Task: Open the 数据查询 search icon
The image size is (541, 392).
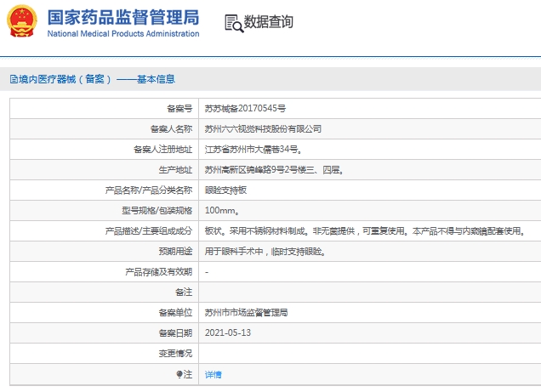Action: point(234,24)
